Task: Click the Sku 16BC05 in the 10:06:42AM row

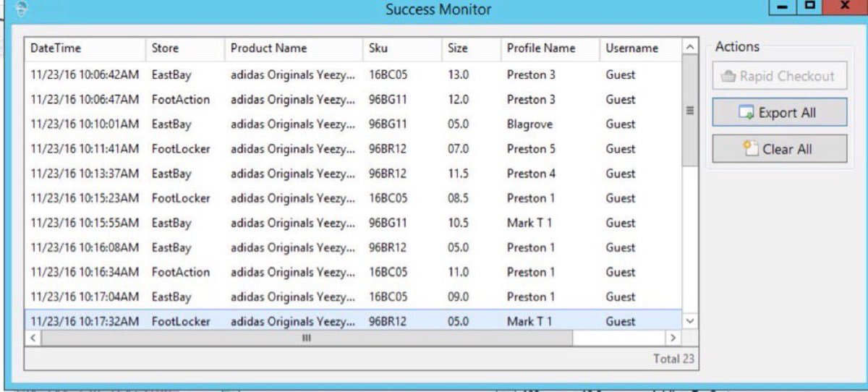Action: click(388, 74)
